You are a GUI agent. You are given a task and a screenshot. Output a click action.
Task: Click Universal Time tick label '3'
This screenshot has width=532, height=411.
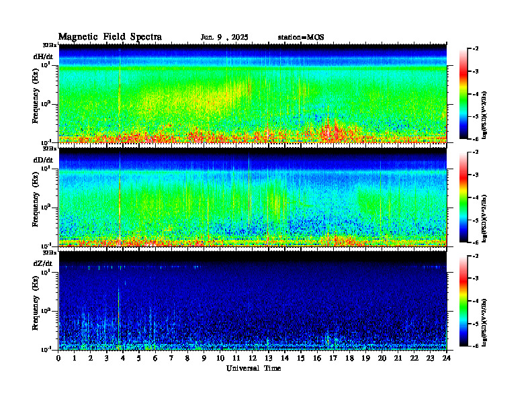tap(107, 358)
